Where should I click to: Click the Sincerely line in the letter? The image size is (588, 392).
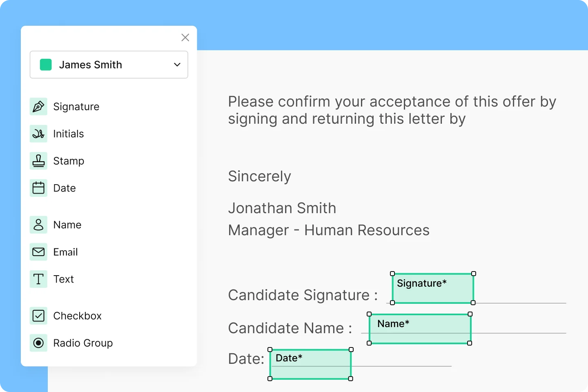[260, 176]
